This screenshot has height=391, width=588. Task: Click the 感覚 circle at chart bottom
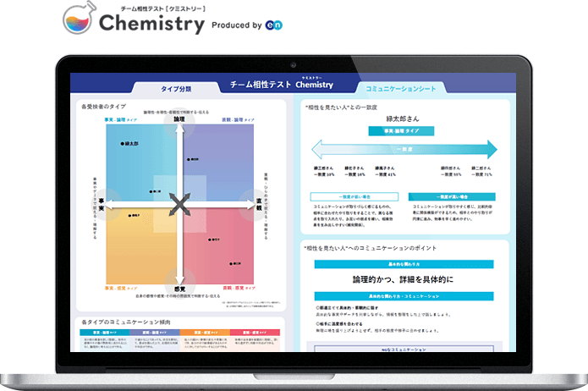point(179,286)
